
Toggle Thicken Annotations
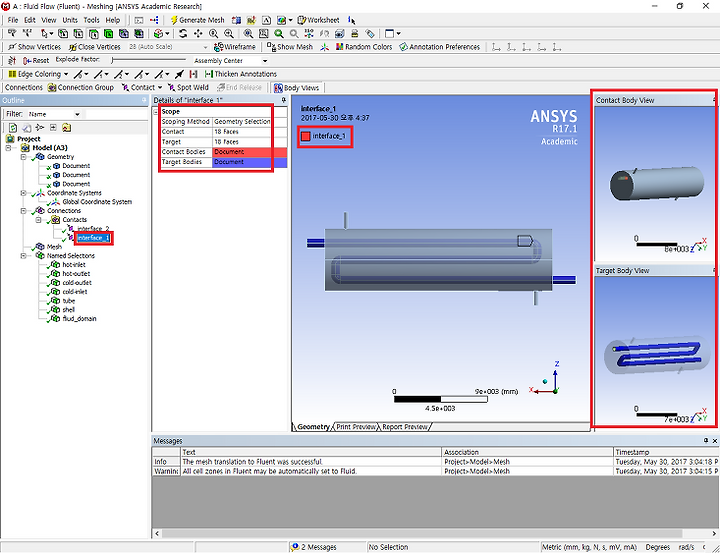pyautogui.click(x=241, y=74)
